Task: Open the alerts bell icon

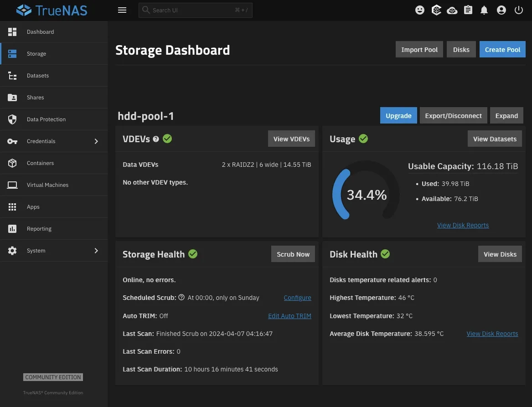Action: tap(484, 10)
